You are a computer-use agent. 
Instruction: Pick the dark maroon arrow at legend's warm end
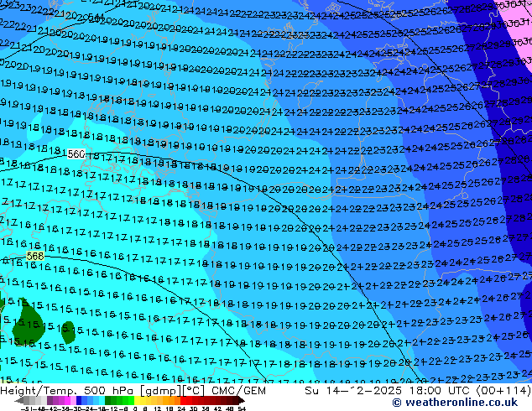pyautogui.click(x=242, y=400)
